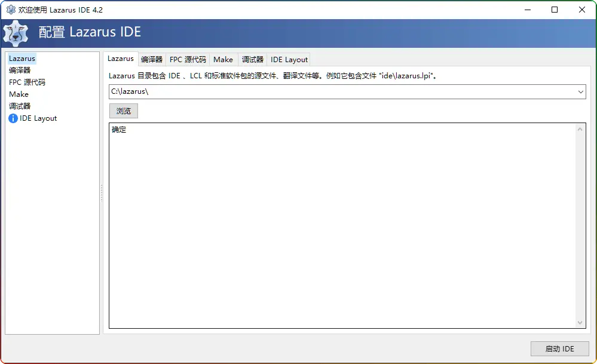Select Lazarus in the left sidebar list
This screenshot has height=364, width=597.
pyautogui.click(x=22, y=58)
